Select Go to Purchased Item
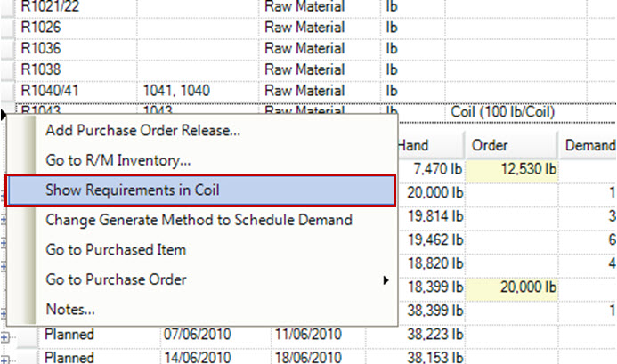The image size is (617, 364). tap(116, 249)
